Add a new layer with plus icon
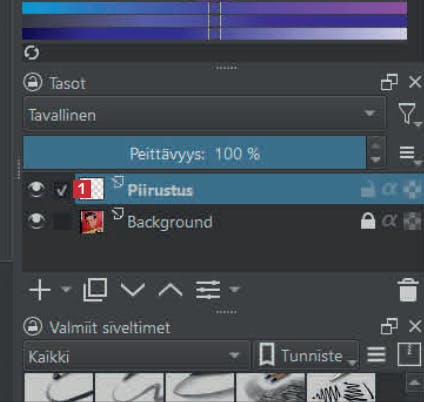 coord(40,290)
